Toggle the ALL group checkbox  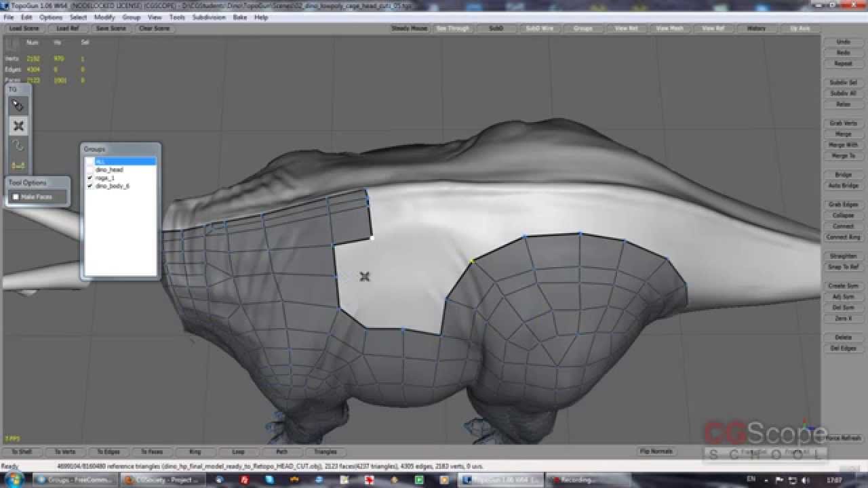(x=90, y=161)
